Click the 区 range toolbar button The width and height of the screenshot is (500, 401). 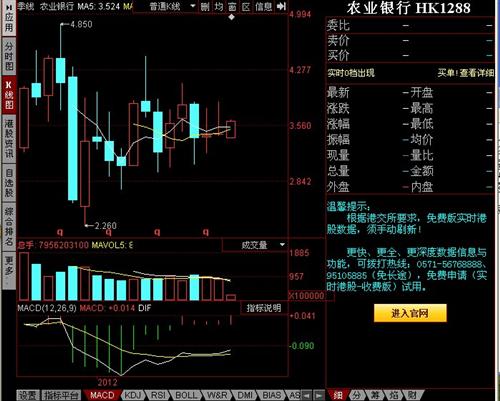246,6
